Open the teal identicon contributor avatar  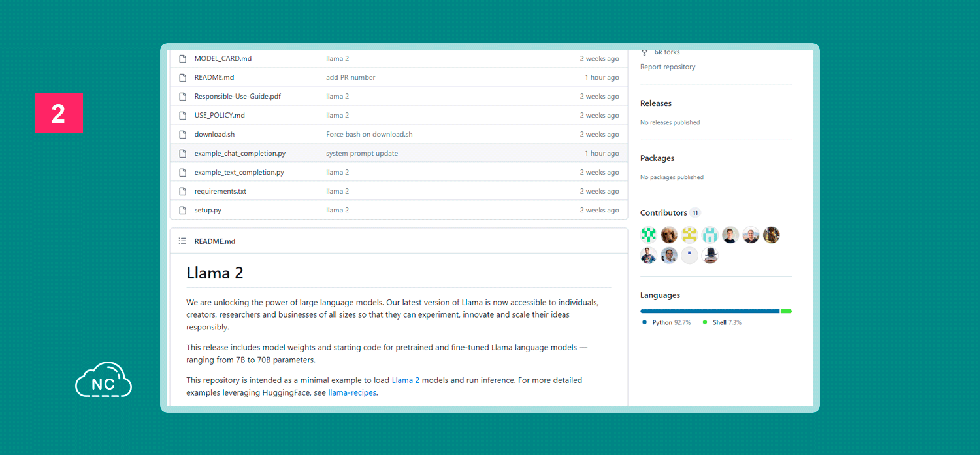710,235
